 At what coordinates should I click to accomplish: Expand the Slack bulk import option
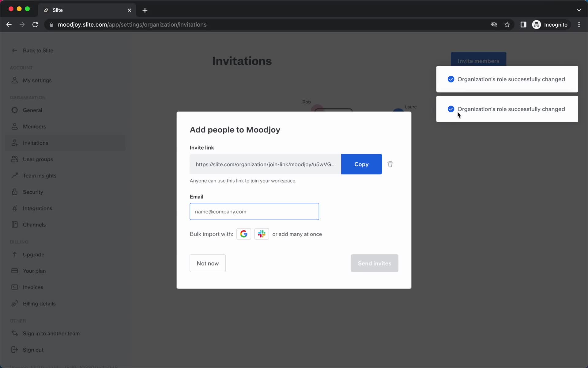tap(262, 234)
